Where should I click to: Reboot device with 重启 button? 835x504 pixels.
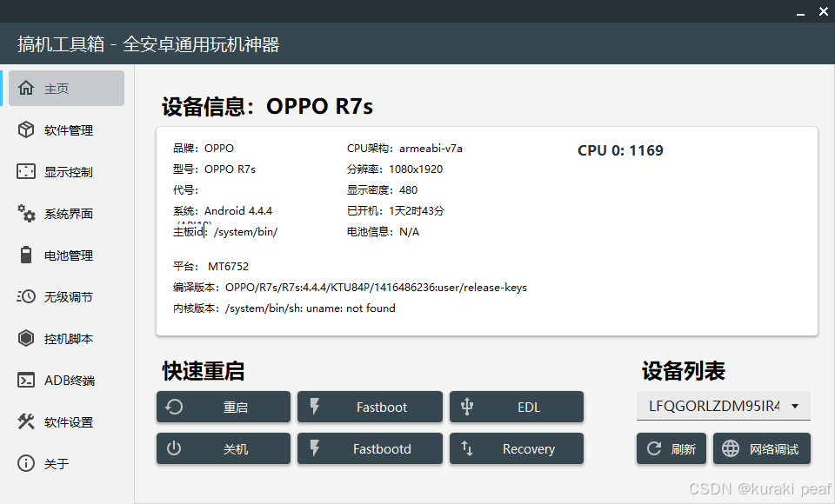click(x=224, y=407)
